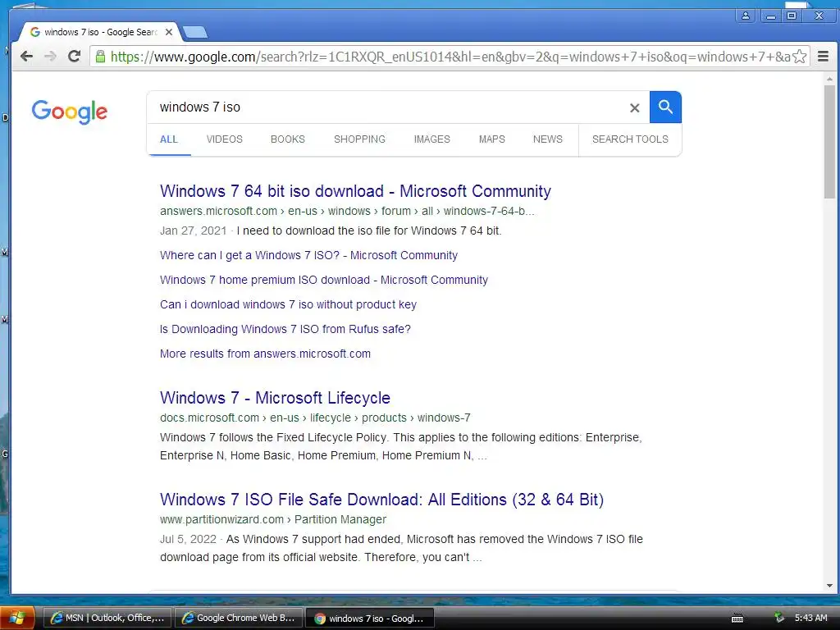Image resolution: width=840 pixels, height=630 pixels.
Task: Click the www.partitionwizard.com breadcrumb URL
Action: click(x=272, y=519)
